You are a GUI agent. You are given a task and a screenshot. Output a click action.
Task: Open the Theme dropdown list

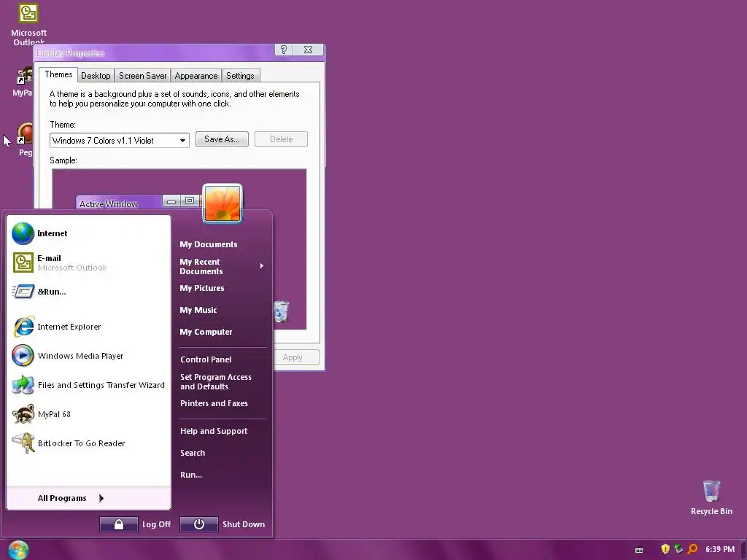tap(182, 141)
